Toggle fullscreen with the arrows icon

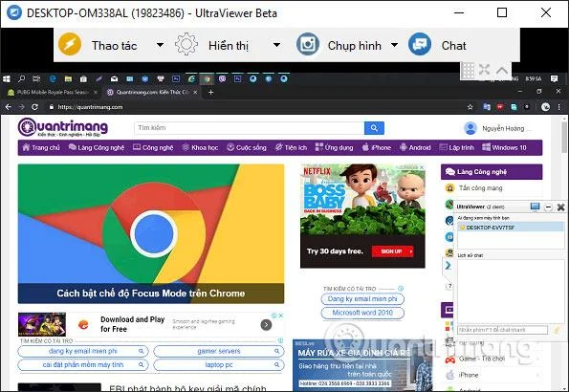[484, 70]
